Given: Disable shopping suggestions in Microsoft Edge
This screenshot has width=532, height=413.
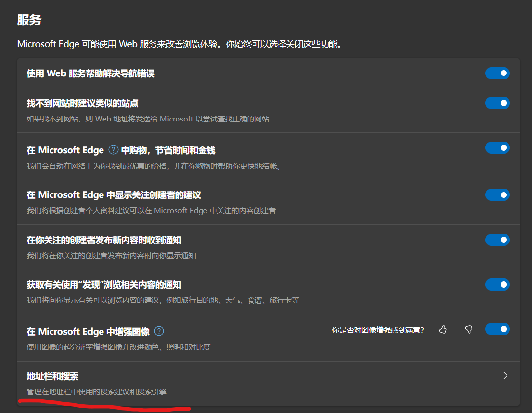Looking at the screenshot, I should click(498, 147).
